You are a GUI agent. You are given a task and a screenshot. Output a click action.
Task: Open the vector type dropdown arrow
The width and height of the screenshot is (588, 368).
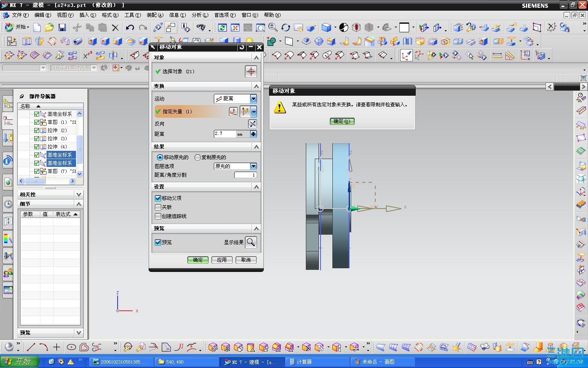[x=254, y=112]
